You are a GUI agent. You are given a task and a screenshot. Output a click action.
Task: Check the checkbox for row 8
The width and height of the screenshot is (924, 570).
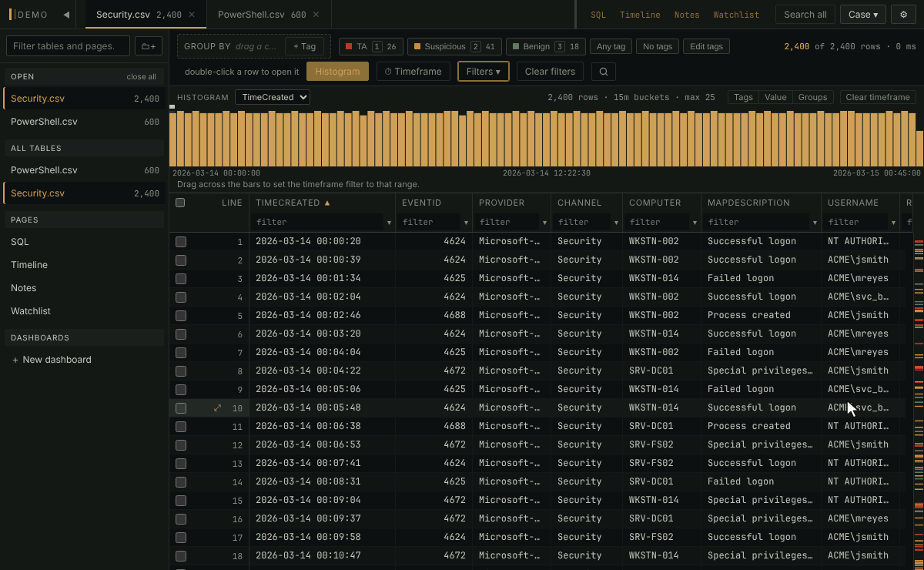point(180,370)
